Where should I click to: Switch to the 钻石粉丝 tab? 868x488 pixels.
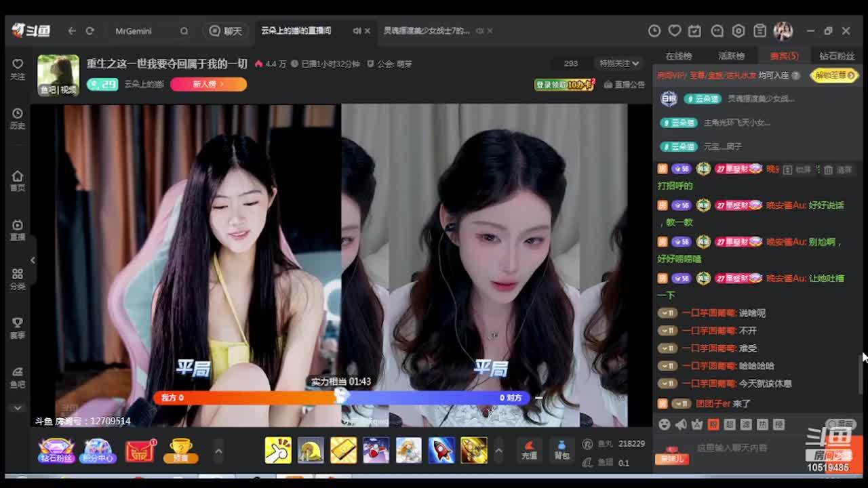(837, 56)
